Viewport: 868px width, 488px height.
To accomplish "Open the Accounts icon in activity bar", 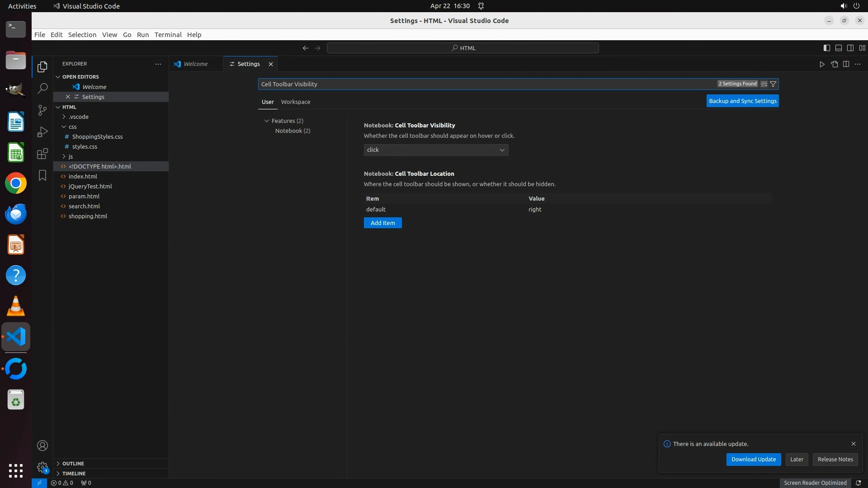I will (42, 446).
